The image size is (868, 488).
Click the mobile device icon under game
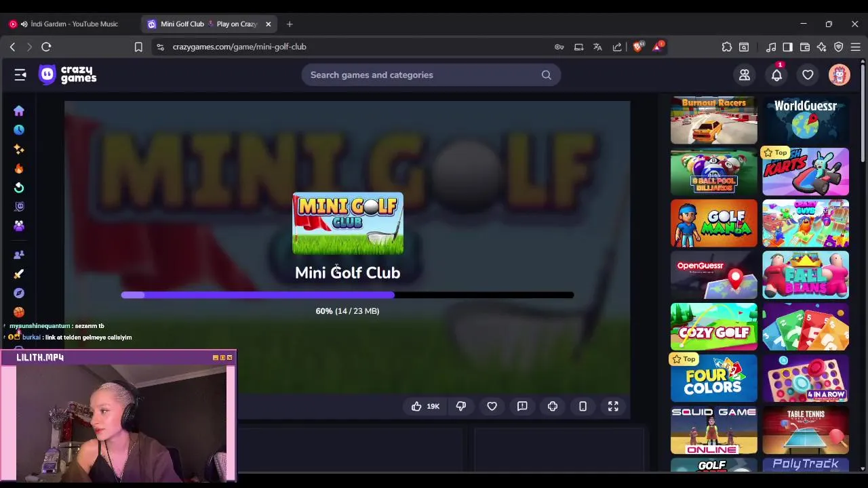click(583, 406)
